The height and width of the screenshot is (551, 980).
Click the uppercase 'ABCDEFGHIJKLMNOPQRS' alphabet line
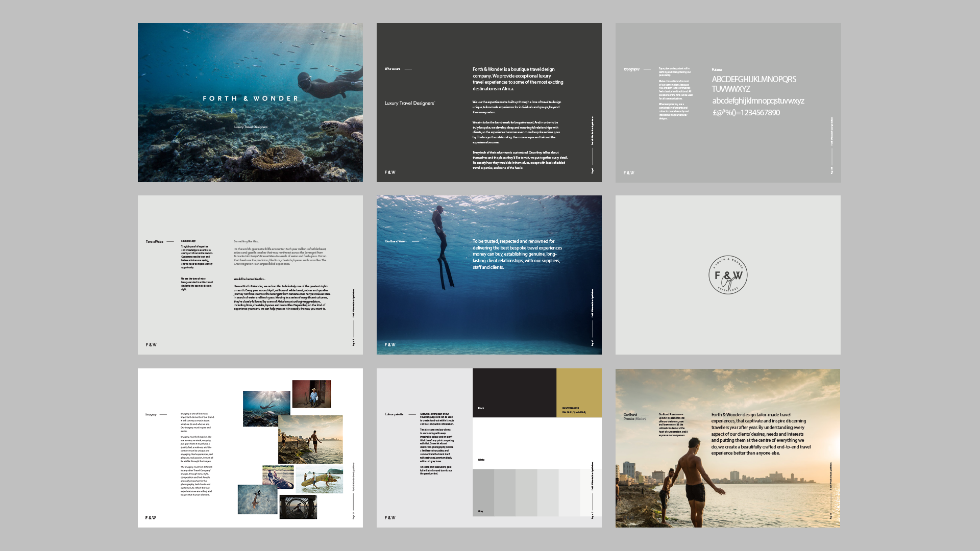[x=754, y=80]
